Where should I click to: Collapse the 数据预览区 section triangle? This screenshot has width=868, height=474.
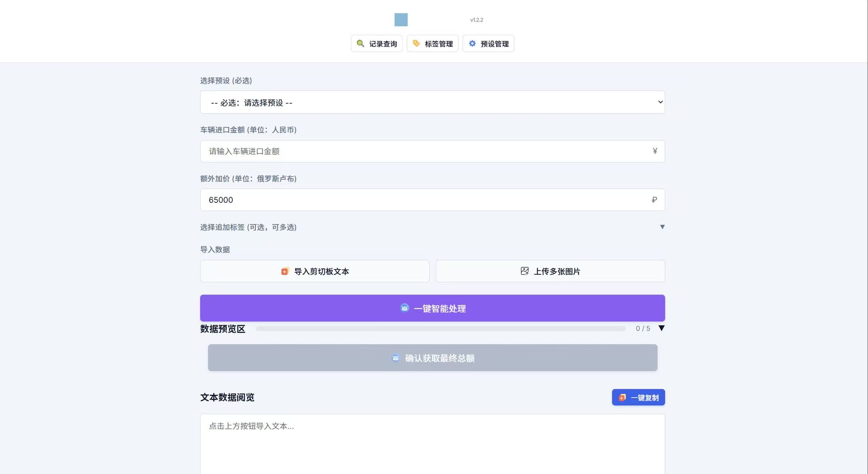pos(661,328)
